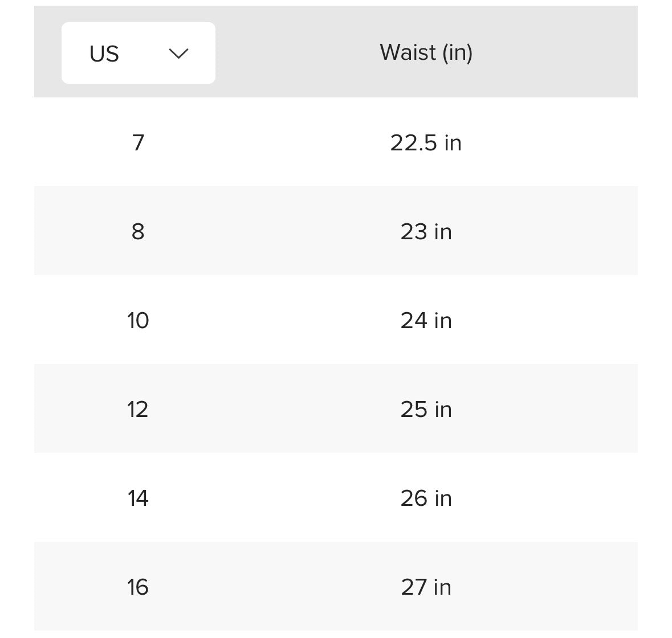Select the row showing size 10 and 24 in

[x=336, y=320]
